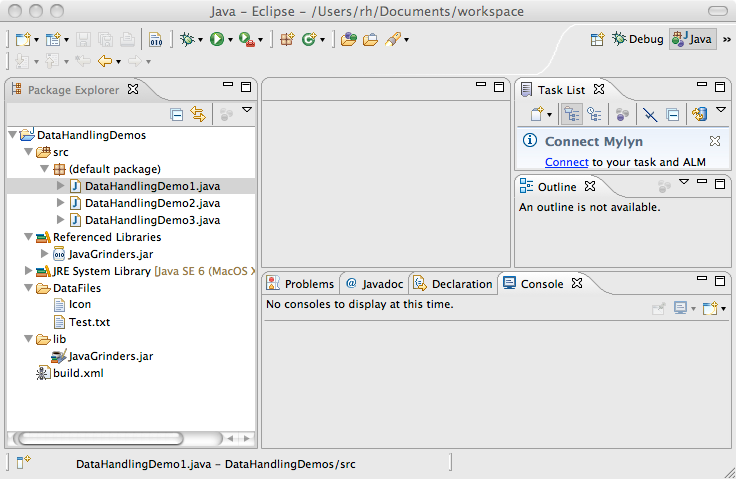Show more perspectives chevron
The image size is (736, 479).
click(727, 40)
